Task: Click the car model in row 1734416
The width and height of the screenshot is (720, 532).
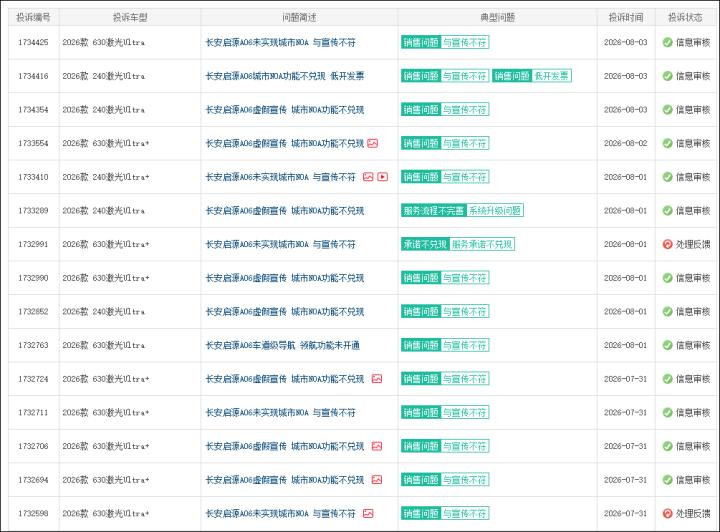Action: 104,76
